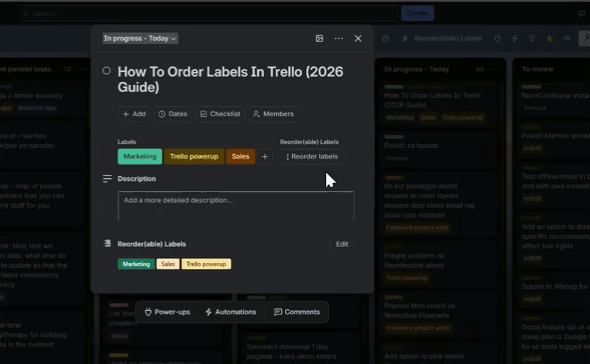Screen dimensions: 590x364
Task: Click the Freelance project work label on paralegal card
Action: click(x=417, y=227)
